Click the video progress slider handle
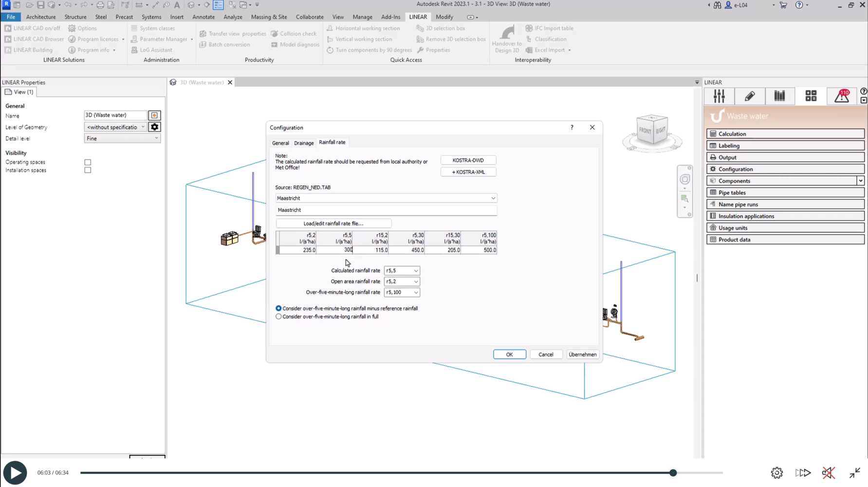Screen dimensions: 868x487 coord(673,472)
